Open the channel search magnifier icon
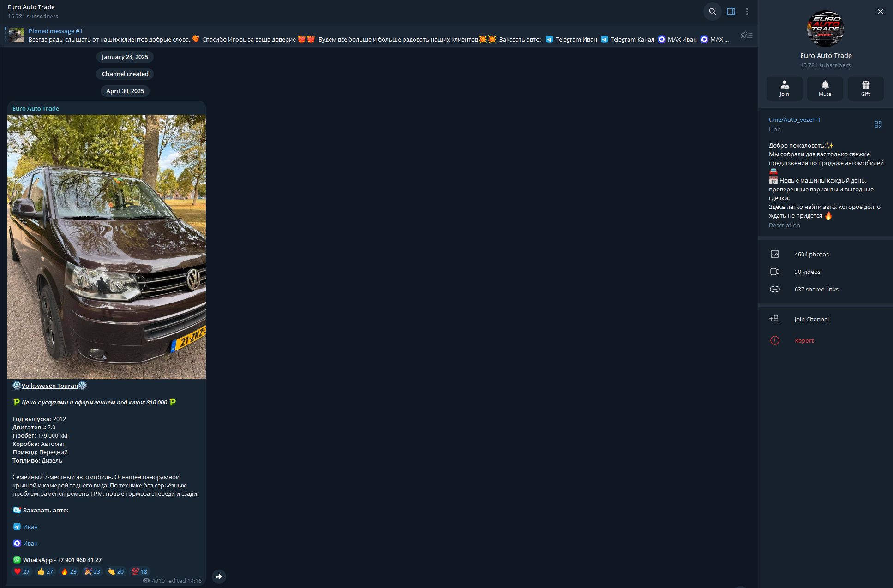The width and height of the screenshot is (893, 588). point(713,12)
